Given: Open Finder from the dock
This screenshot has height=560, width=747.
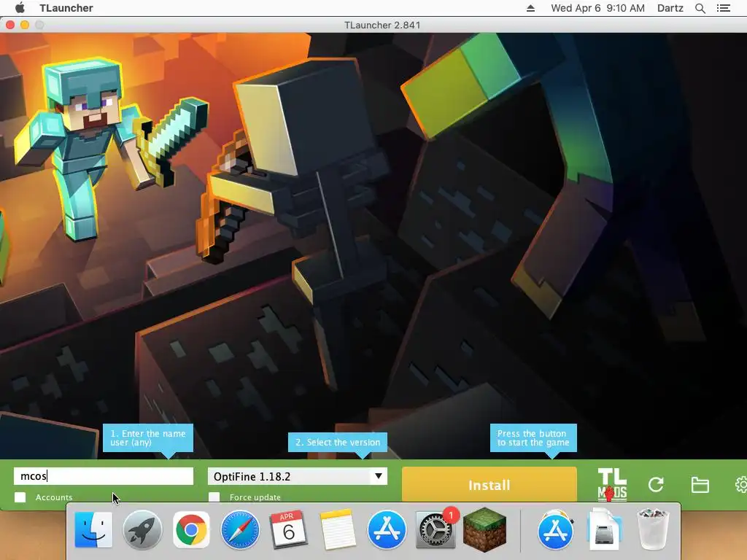Looking at the screenshot, I should point(94,529).
